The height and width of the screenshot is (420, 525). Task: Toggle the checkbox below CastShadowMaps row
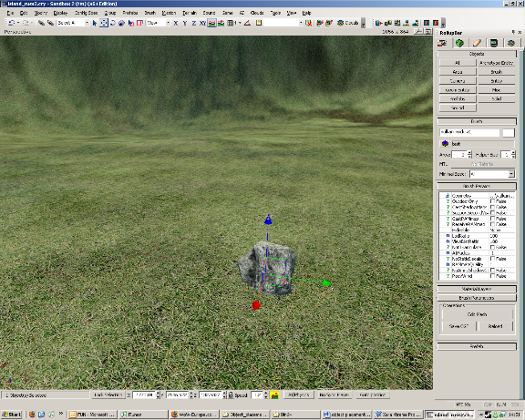click(492, 213)
